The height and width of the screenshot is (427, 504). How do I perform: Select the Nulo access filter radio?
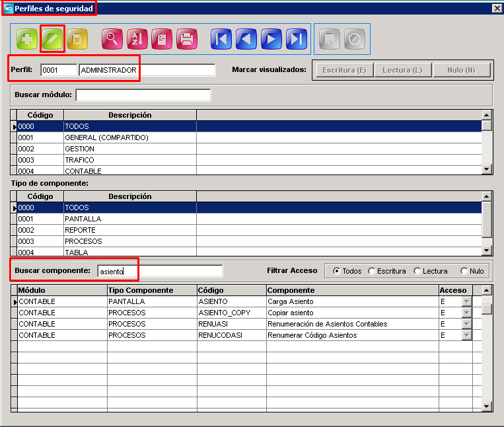pos(464,271)
